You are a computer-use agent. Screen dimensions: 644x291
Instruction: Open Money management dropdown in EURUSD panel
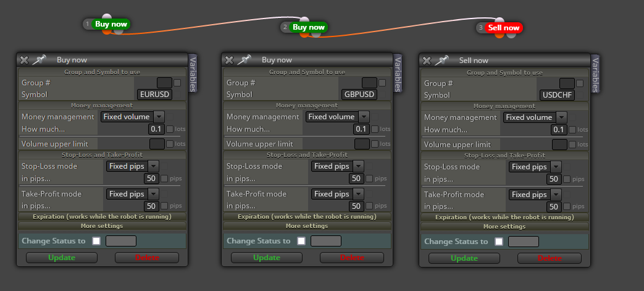point(132,117)
